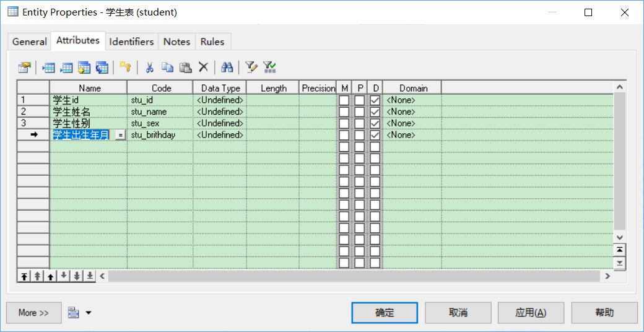Move the row to the top with the bar-arrow button
This screenshot has height=332, width=644.
pyautogui.click(x=24, y=276)
